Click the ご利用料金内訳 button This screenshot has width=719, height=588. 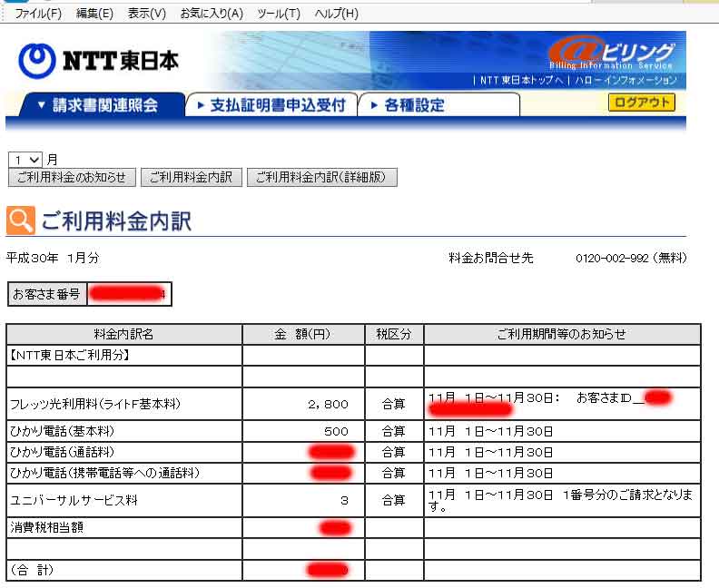tap(191, 178)
